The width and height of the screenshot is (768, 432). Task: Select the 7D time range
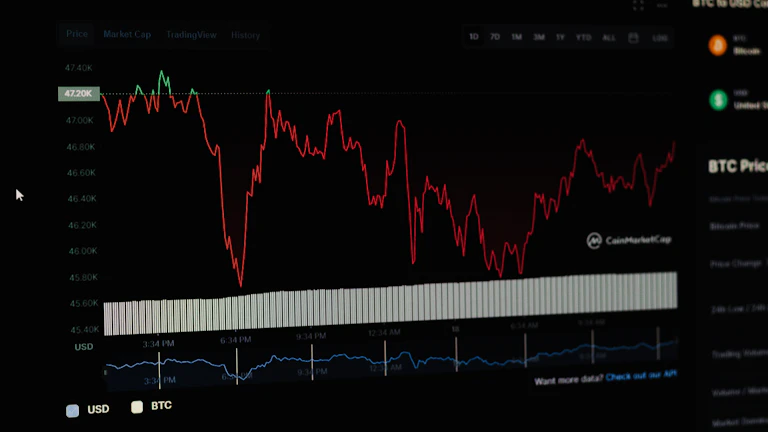[x=495, y=37]
